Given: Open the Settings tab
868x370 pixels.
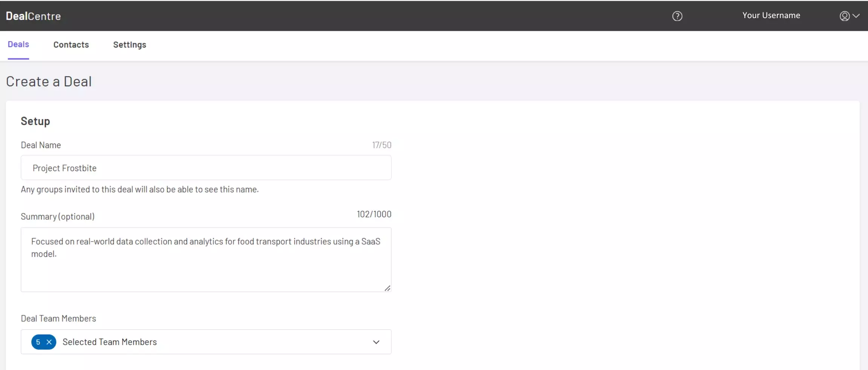Looking at the screenshot, I should pos(130,45).
